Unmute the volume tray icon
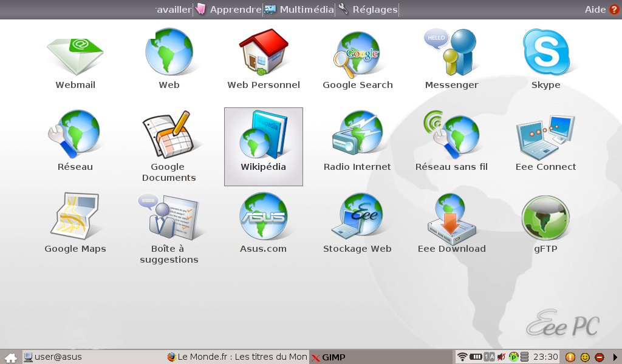Image resolution: width=622 pixels, height=364 pixels. coord(501,357)
